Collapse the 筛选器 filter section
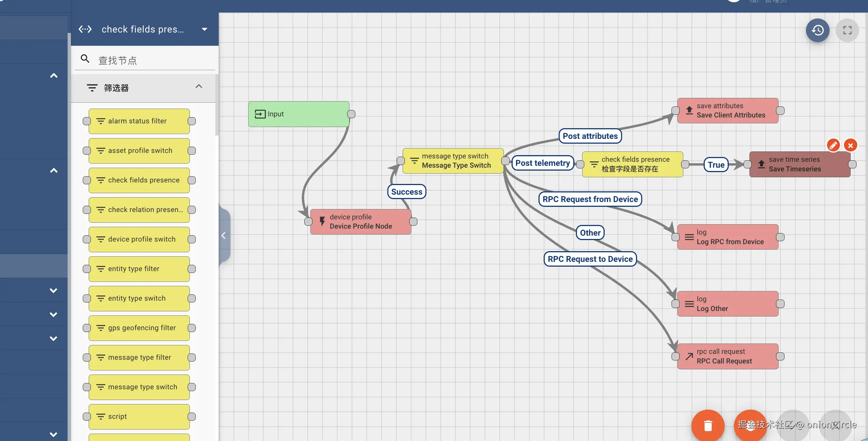This screenshot has width=868, height=441. 199,86
